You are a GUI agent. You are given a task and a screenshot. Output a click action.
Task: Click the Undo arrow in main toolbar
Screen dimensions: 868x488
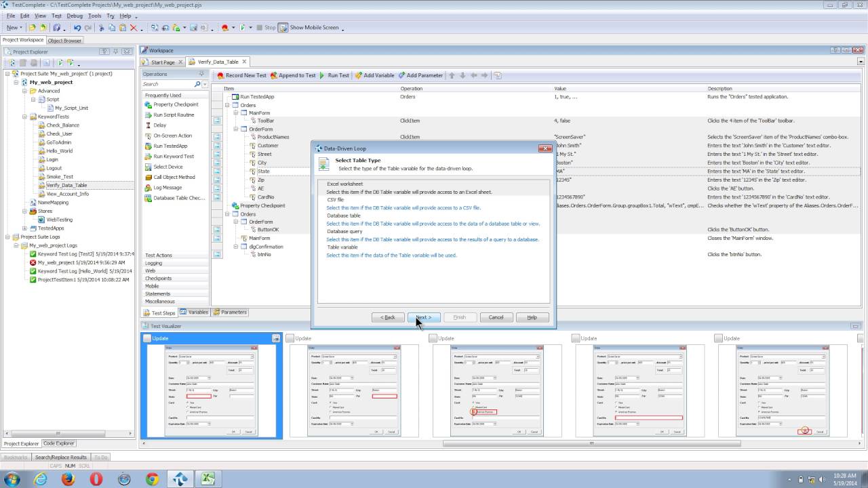(x=77, y=28)
